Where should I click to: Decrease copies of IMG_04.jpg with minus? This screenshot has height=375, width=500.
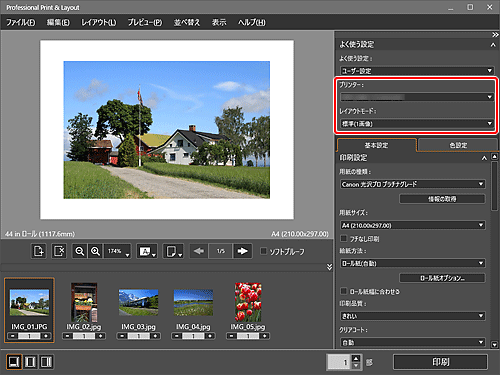[x=177, y=336]
